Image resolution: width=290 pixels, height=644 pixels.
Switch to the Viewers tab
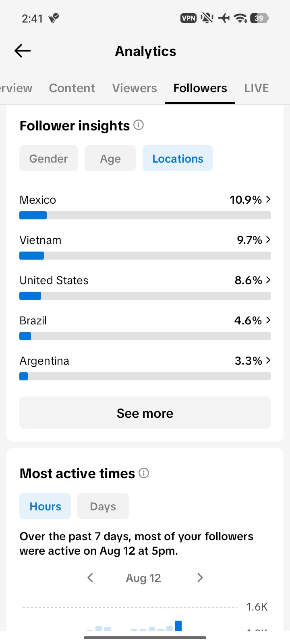pyautogui.click(x=135, y=88)
